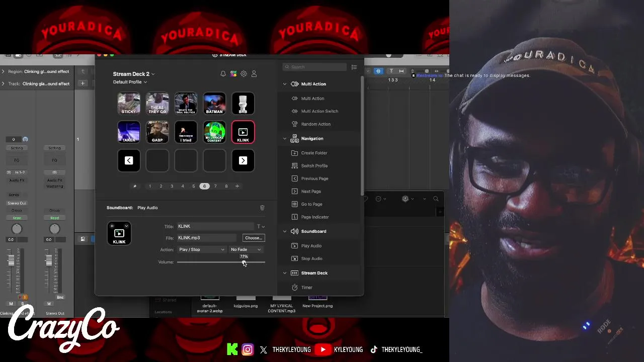The height and width of the screenshot is (362, 644).
Task: Select the STICKY key on the deck
Action: coord(129,104)
